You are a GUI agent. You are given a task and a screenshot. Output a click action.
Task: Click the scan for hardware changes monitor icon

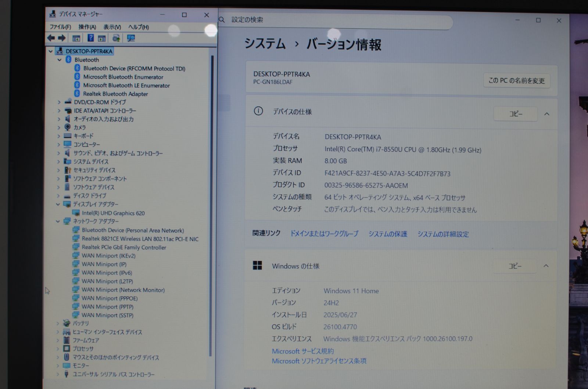coord(131,38)
